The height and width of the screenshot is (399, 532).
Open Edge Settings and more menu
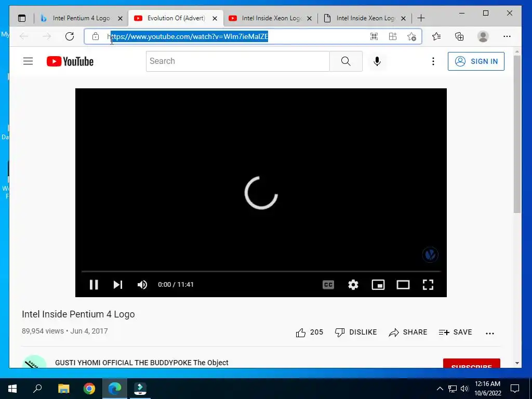507,36
